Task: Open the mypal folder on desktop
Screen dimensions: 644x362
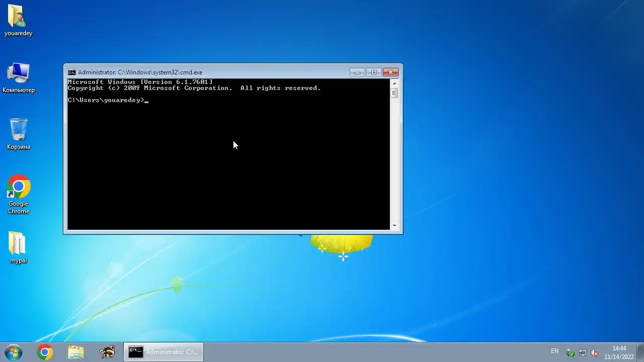Action: coord(19,247)
